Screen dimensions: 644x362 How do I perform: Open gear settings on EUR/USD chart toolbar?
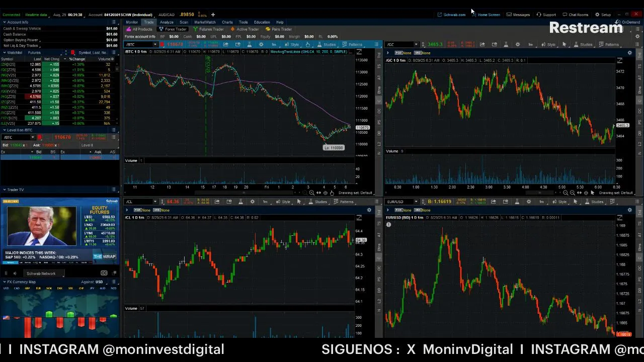[529, 202]
